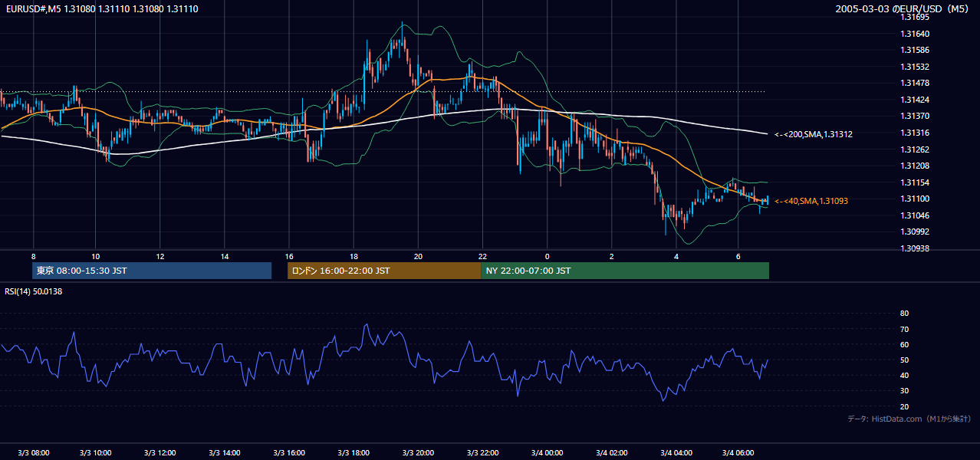Click RSI scale level 60
Viewport: 980px width, 460px height.
pyautogui.click(x=904, y=344)
